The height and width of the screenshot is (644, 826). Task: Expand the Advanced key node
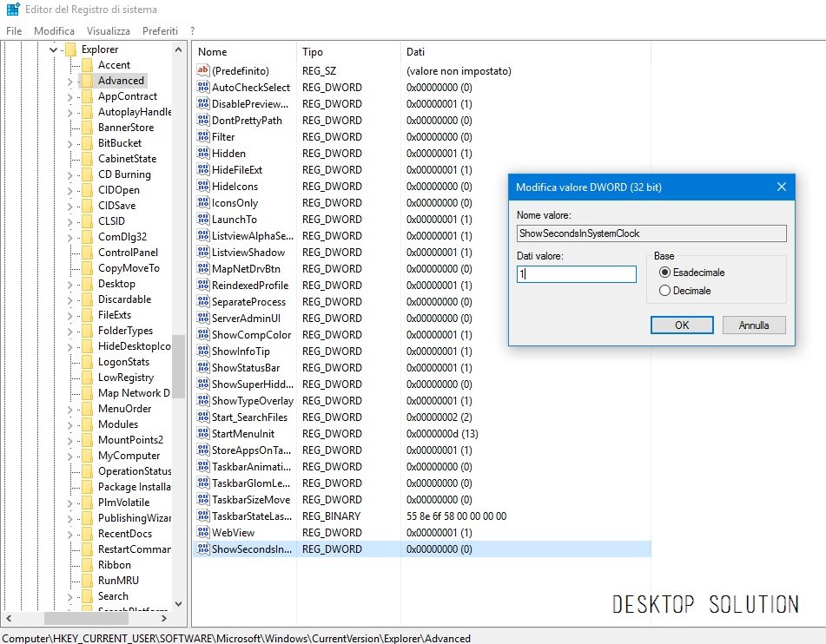(x=70, y=82)
